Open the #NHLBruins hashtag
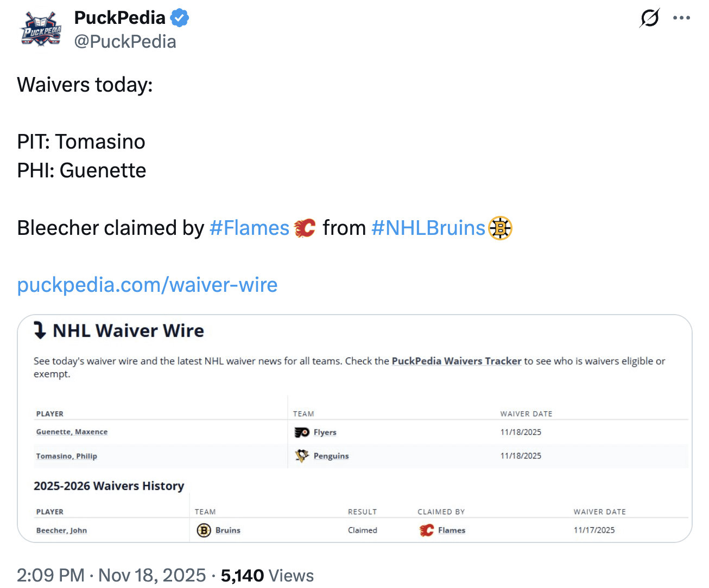The height and width of the screenshot is (588, 709). [x=428, y=228]
